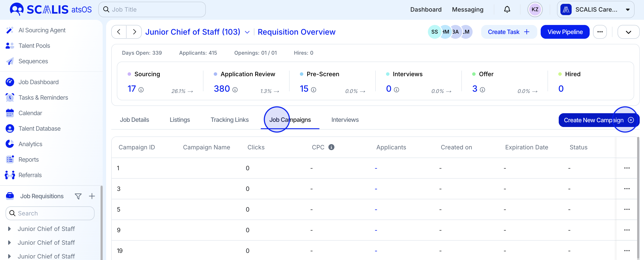The image size is (644, 260).
Task: Click the Sequences paper plane icon
Action: tap(9, 61)
